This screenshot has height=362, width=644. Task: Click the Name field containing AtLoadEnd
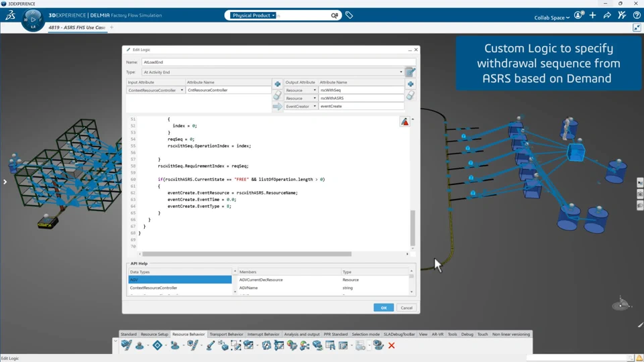coord(278,62)
